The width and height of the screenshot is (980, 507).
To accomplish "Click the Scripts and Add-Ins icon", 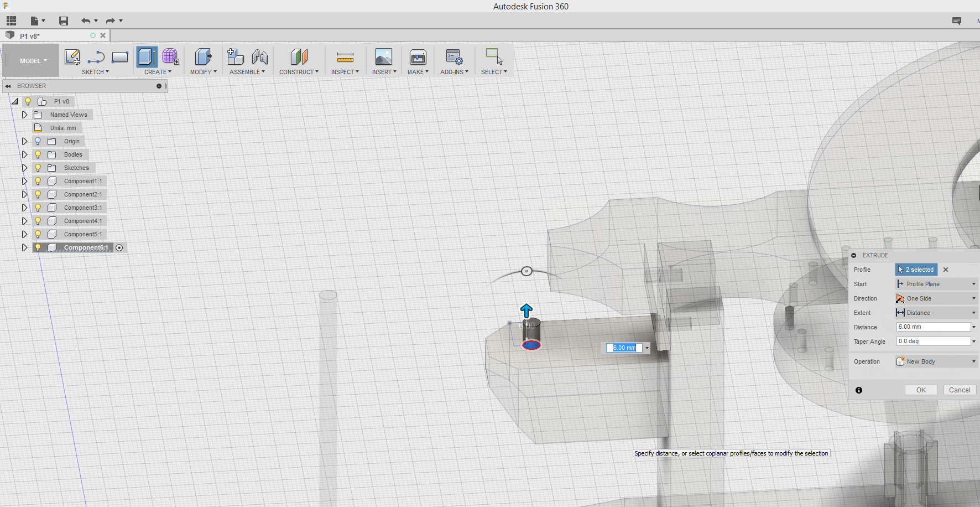I will pyautogui.click(x=455, y=57).
